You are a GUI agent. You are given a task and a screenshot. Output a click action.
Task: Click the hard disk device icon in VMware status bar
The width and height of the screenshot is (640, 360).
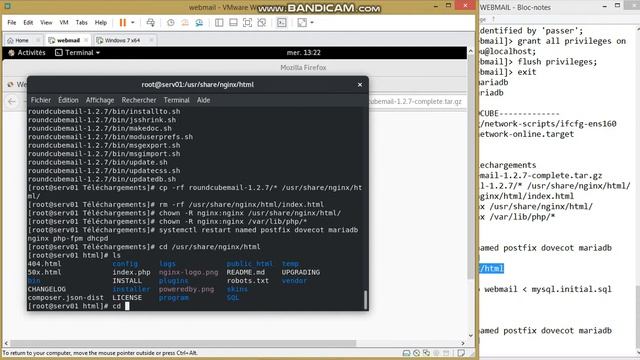pos(406,353)
